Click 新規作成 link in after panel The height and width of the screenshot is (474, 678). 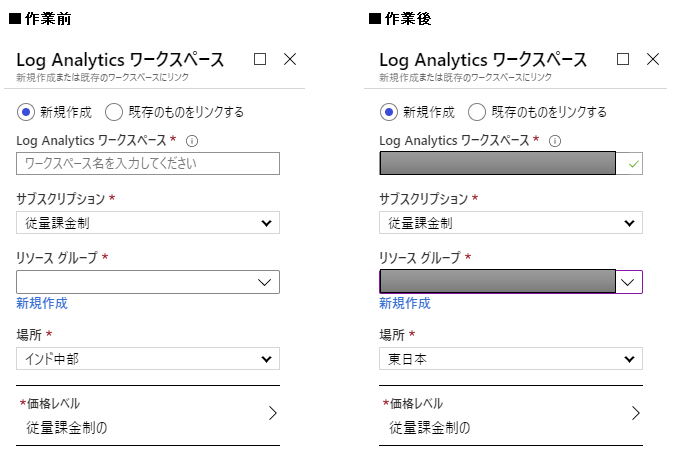click(x=405, y=303)
